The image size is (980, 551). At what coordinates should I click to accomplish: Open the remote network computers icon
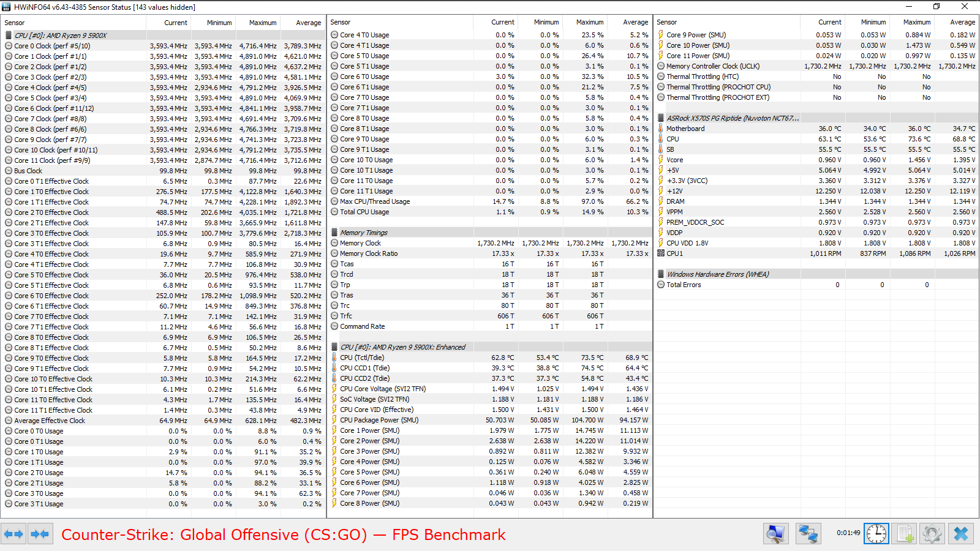[x=808, y=534]
